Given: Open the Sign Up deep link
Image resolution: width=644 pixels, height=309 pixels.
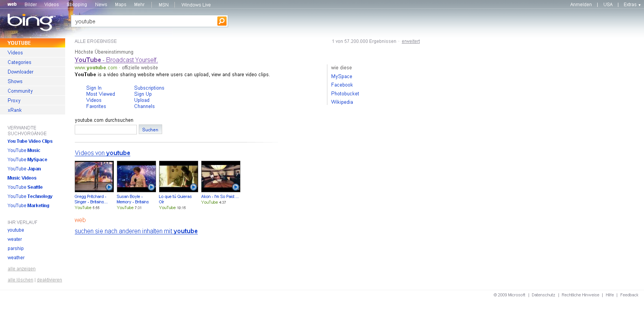Looking at the screenshot, I should coord(143,94).
